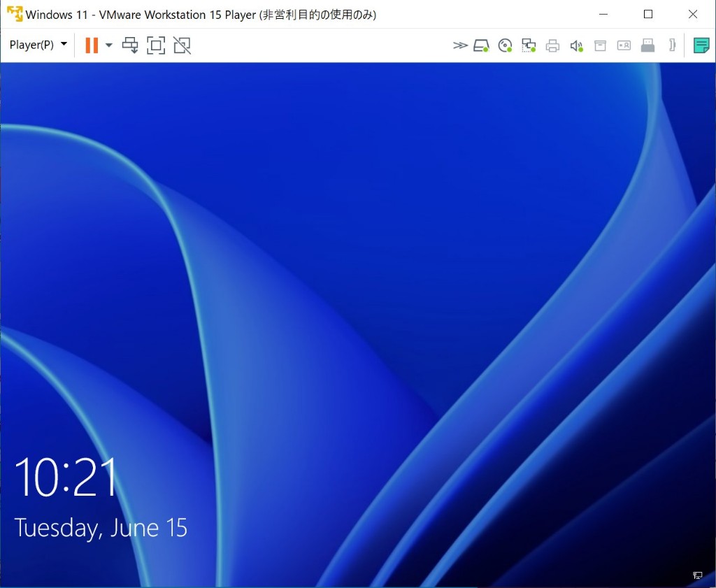Click the printer device icon

coord(552,46)
